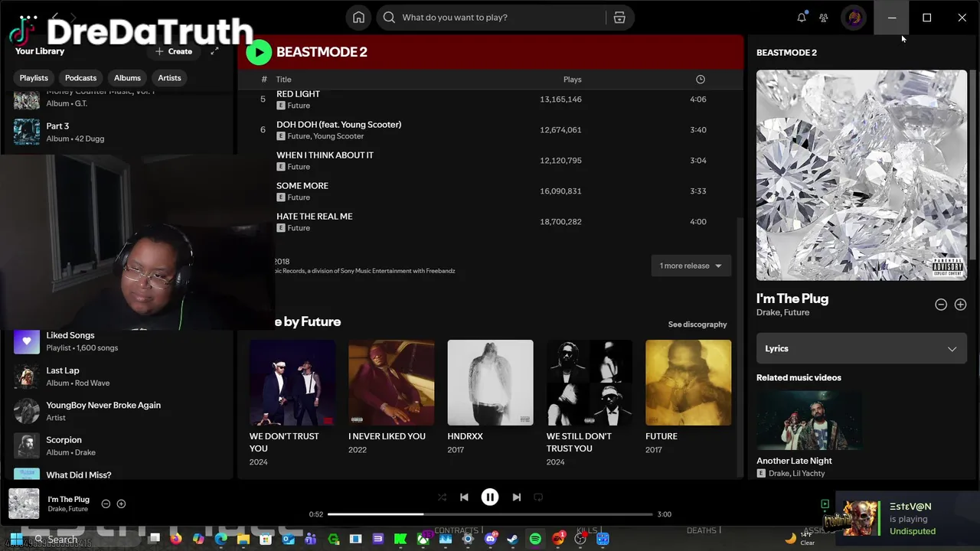Open Another Late Night music video

click(x=809, y=420)
